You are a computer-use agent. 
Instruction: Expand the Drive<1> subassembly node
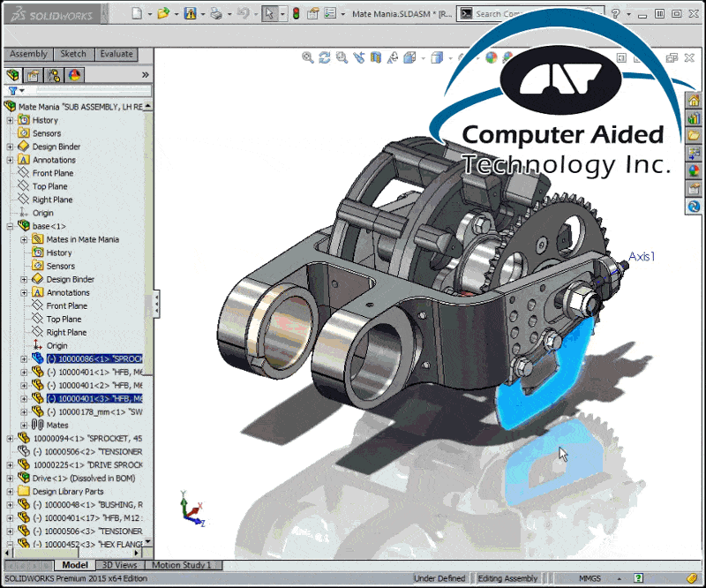point(10,479)
